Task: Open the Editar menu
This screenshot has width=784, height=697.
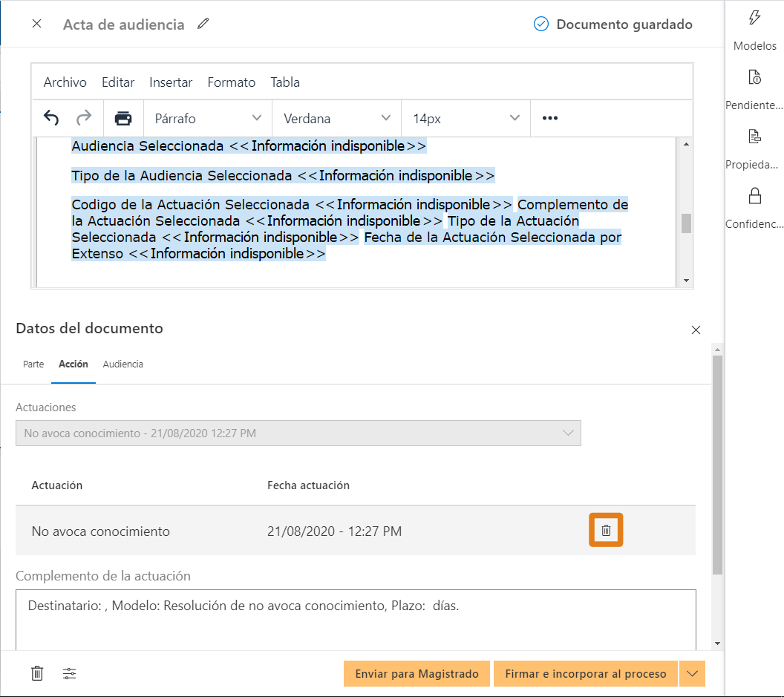Action: [118, 82]
